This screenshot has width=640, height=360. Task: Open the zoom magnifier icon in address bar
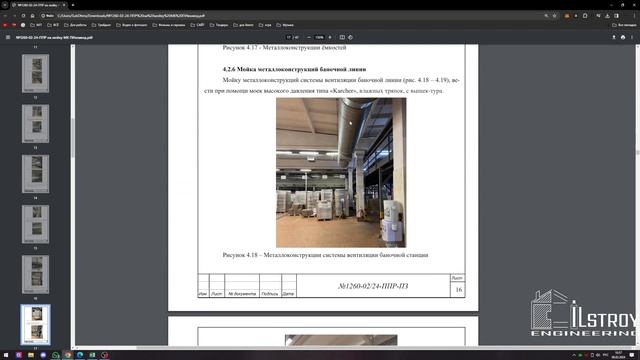pyautogui.click(x=546, y=16)
